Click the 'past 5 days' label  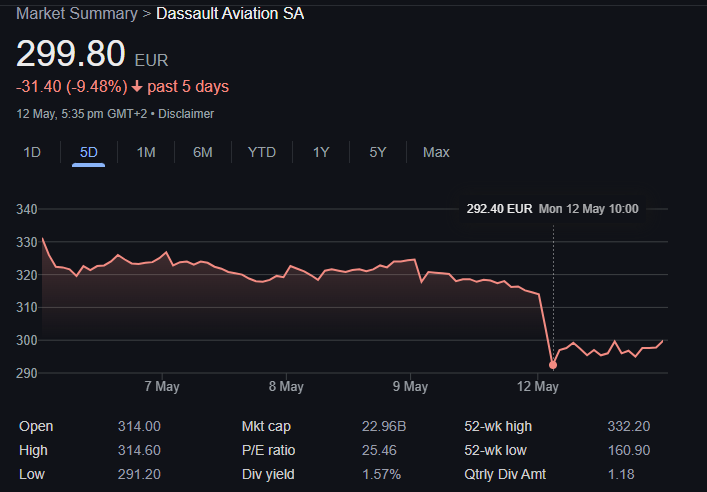pyautogui.click(x=188, y=87)
